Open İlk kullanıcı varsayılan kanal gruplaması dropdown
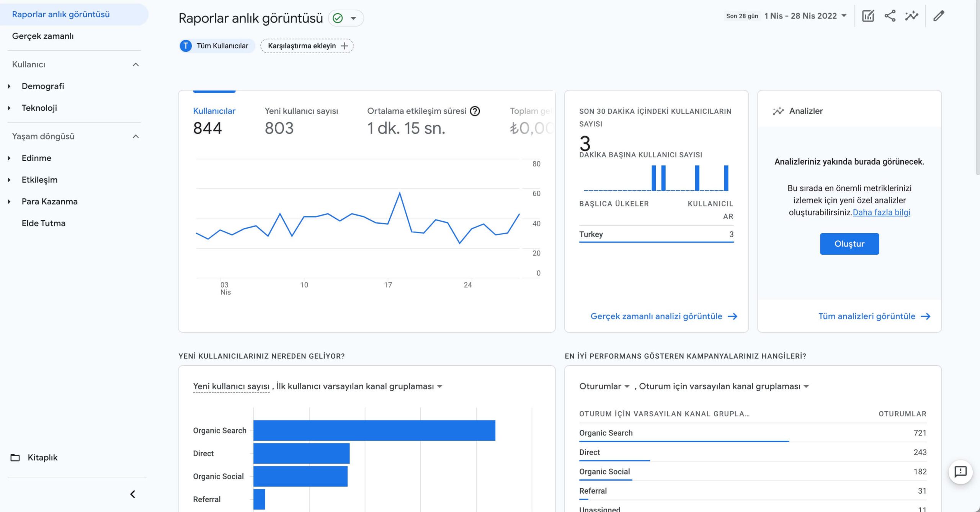Image resolution: width=980 pixels, height=512 pixels. (x=359, y=386)
